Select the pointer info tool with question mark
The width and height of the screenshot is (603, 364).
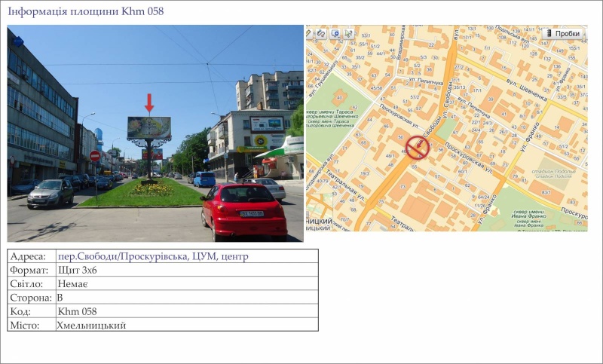[x=349, y=34]
